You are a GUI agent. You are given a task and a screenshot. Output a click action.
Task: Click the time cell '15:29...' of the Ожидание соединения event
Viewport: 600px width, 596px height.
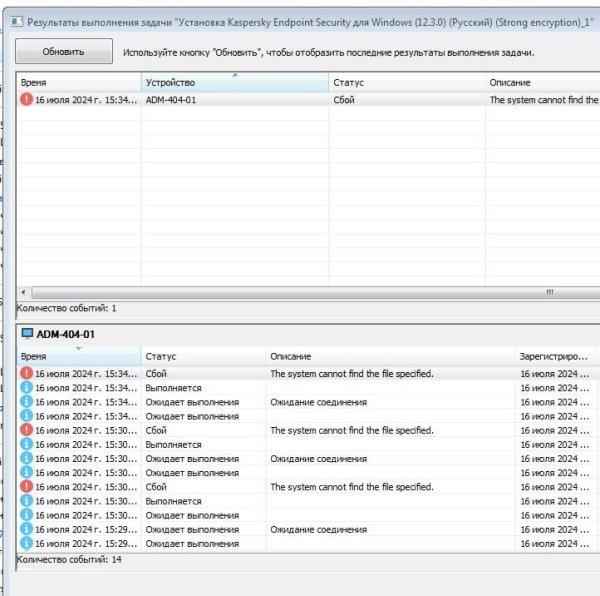(x=86, y=529)
